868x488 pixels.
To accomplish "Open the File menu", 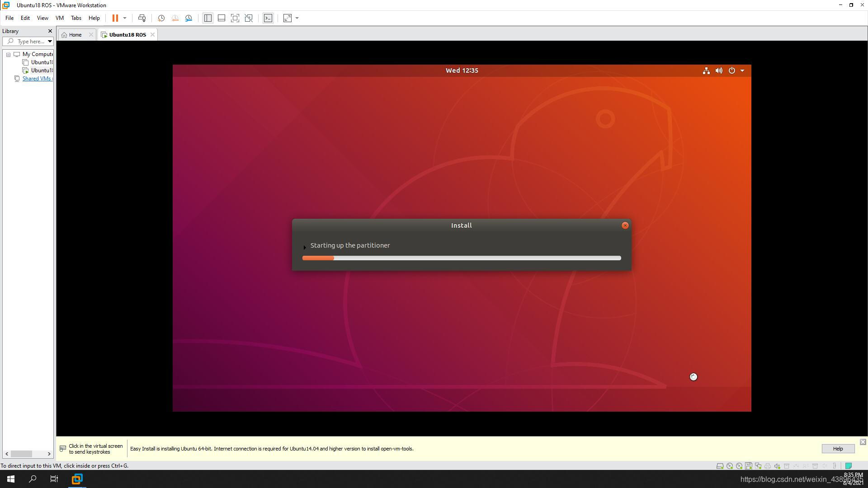I will (9, 18).
